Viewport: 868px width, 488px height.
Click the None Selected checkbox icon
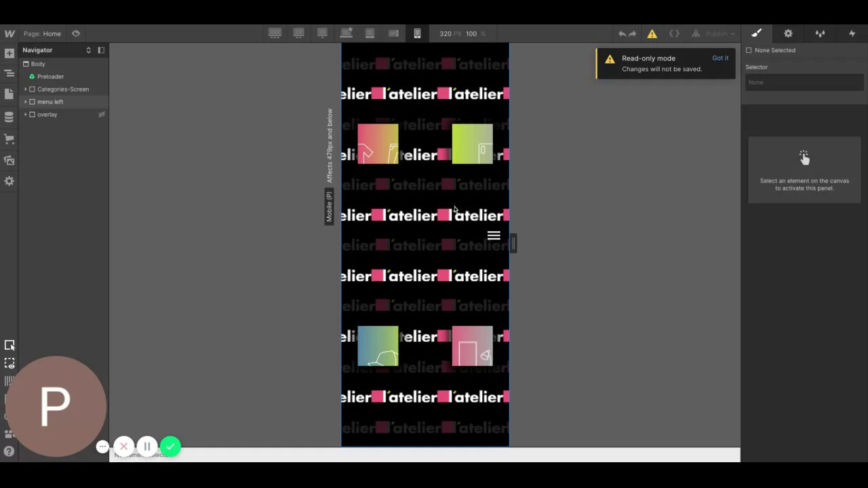[749, 50]
